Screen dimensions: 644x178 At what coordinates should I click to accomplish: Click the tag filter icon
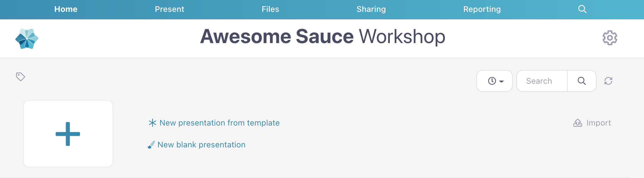(x=21, y=77)
